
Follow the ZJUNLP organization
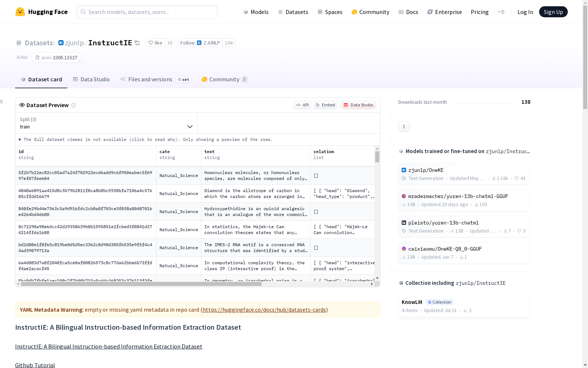click(x=200, y=43)
